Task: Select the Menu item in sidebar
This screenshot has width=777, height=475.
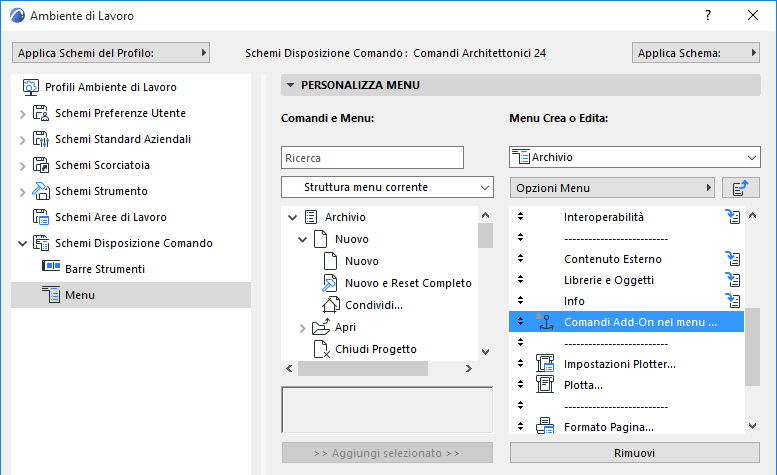Action: tap(80, 295)
